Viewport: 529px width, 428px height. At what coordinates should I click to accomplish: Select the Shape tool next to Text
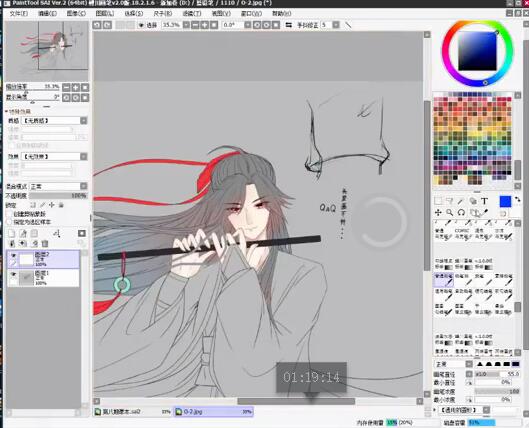point(473,201)
